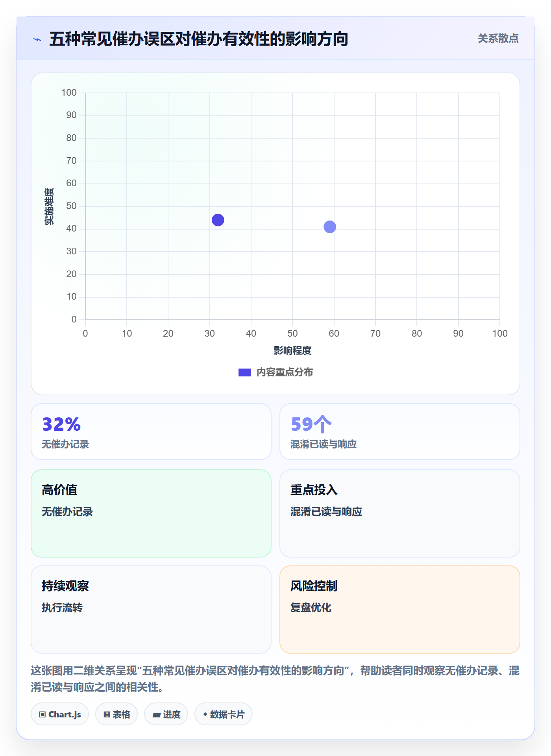Click the 表格 tag chip

[116, 714]
